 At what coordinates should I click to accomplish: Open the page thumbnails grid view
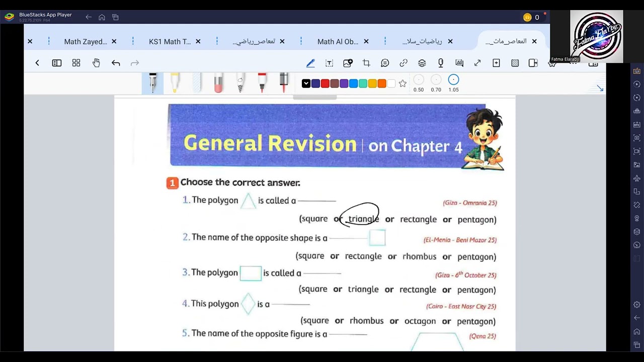[76, 63]
